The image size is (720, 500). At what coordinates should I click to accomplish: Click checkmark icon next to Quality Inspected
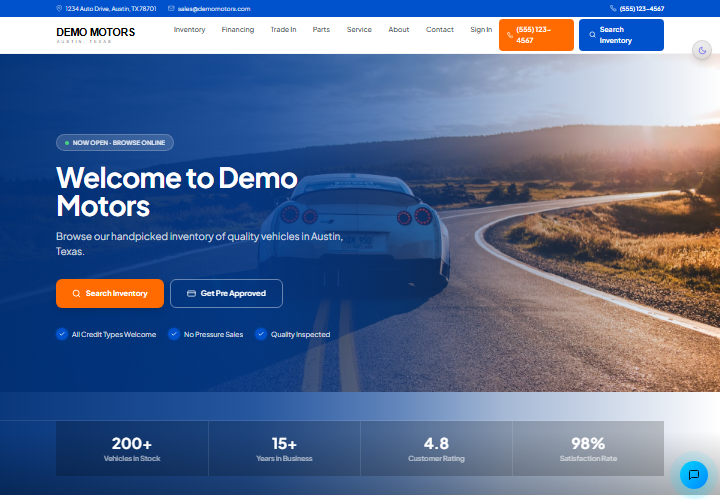[261, 334]
